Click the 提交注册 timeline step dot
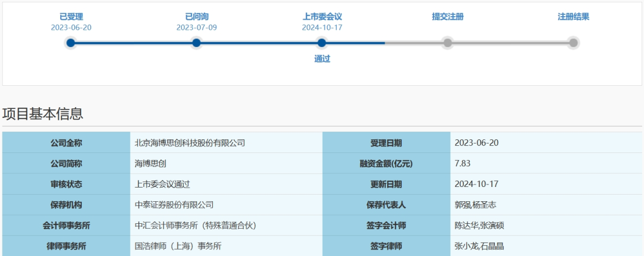 [x=448, y=43]
